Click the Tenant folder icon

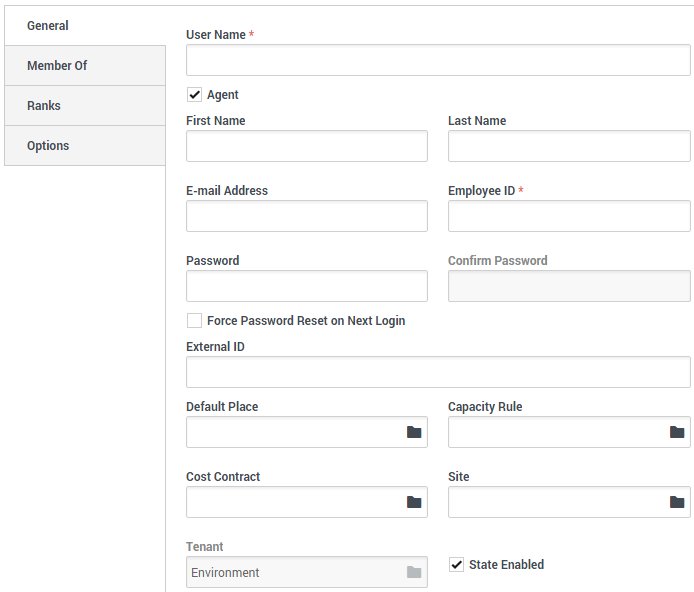point(414,572)
